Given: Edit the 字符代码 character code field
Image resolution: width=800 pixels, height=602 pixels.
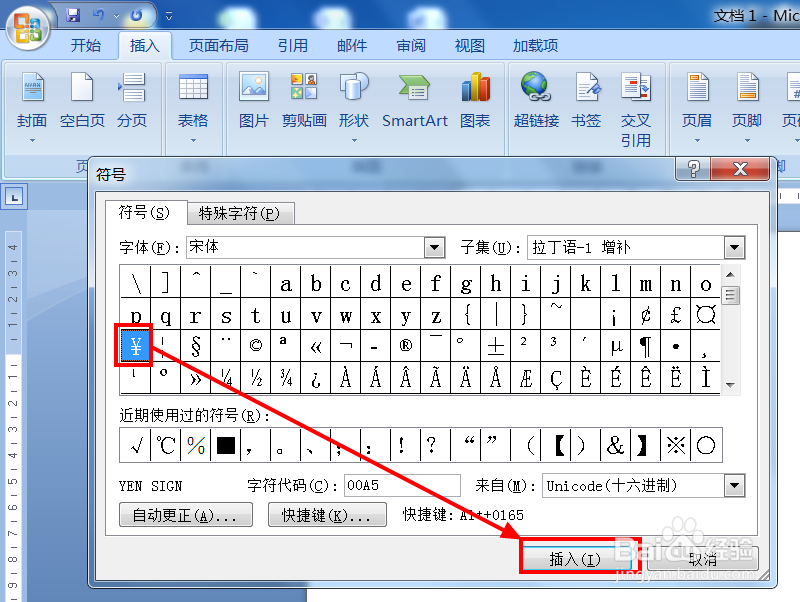Looking at the screenshot, I should [x=402, y=486].
